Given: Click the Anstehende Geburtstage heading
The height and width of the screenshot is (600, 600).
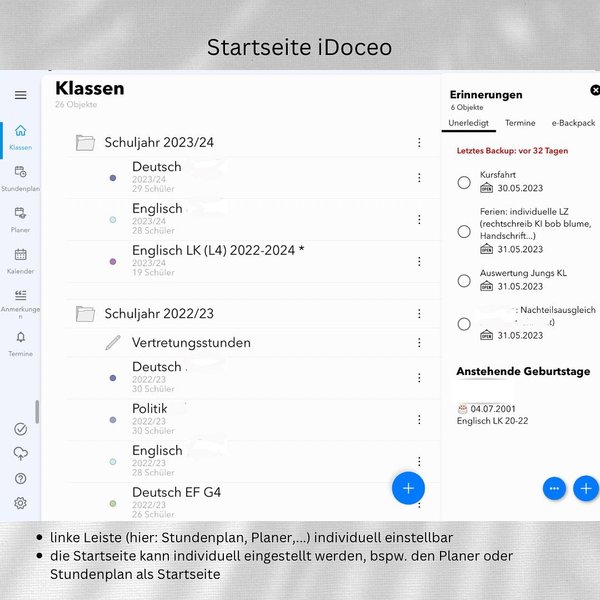Looking at the screenshot, I should (x=523, y=371).
